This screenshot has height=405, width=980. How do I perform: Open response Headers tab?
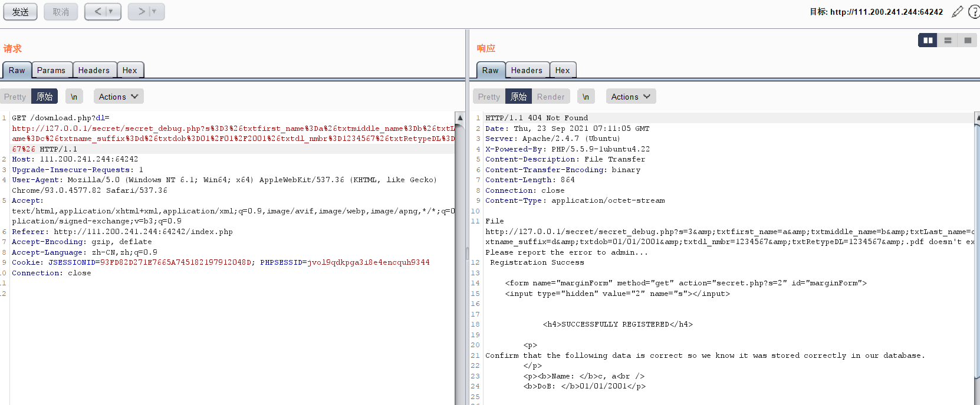click(527, 70)
